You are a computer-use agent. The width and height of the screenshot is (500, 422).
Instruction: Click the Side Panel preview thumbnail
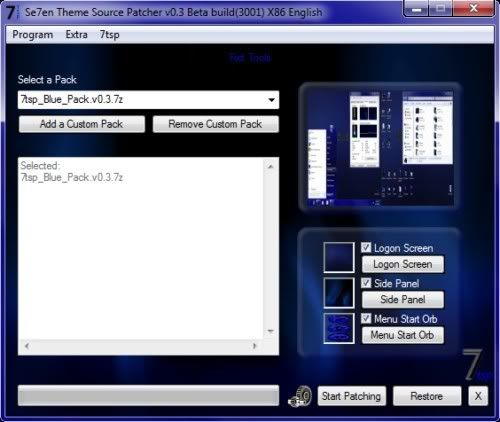(339, 293)
